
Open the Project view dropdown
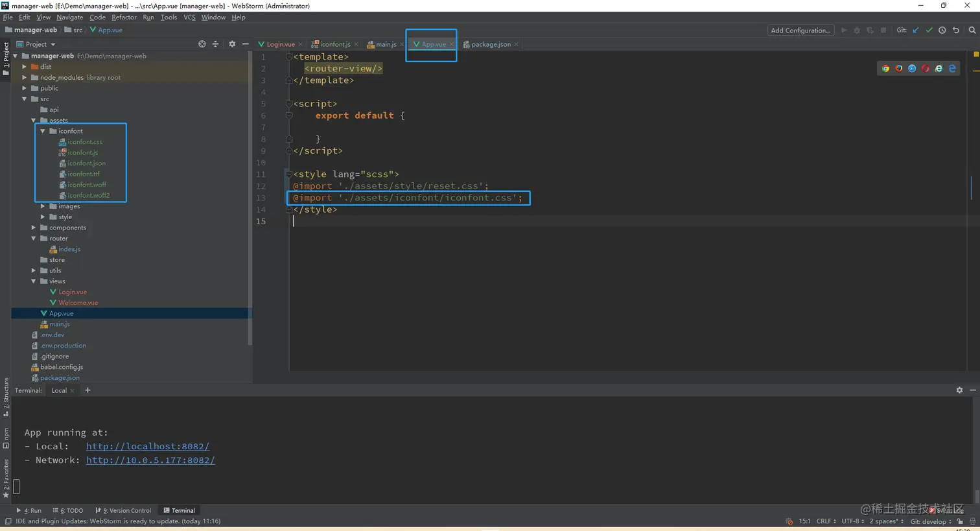36,44
